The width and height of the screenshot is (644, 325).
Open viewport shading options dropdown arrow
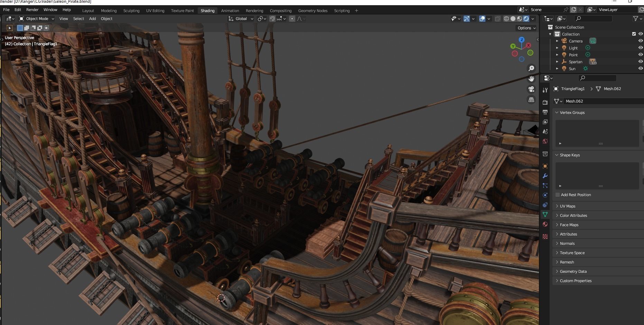click(x=533, y=19)
